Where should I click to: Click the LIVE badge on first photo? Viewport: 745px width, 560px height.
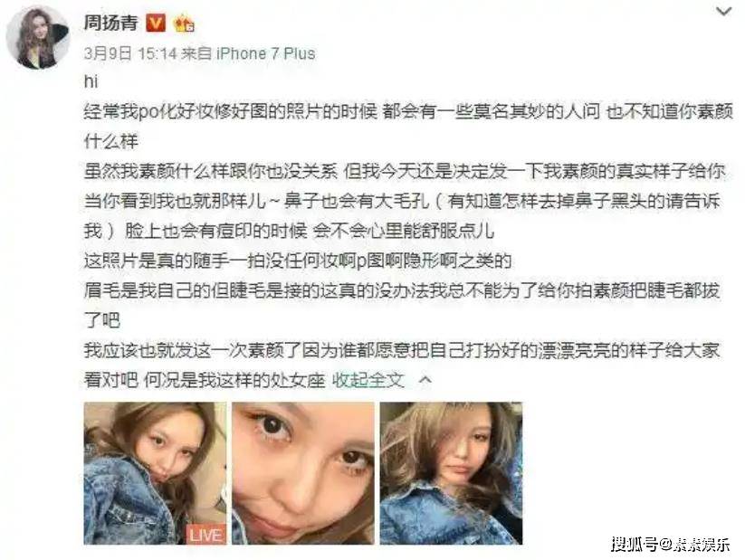point(205,535)
